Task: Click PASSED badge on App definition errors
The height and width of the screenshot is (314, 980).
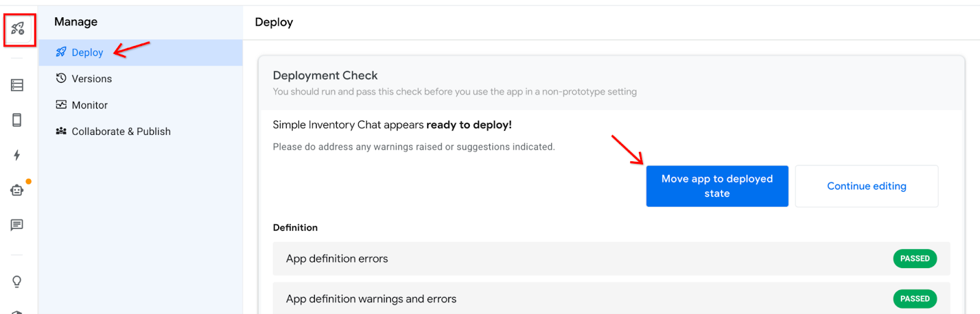Action: coord(914,259)
